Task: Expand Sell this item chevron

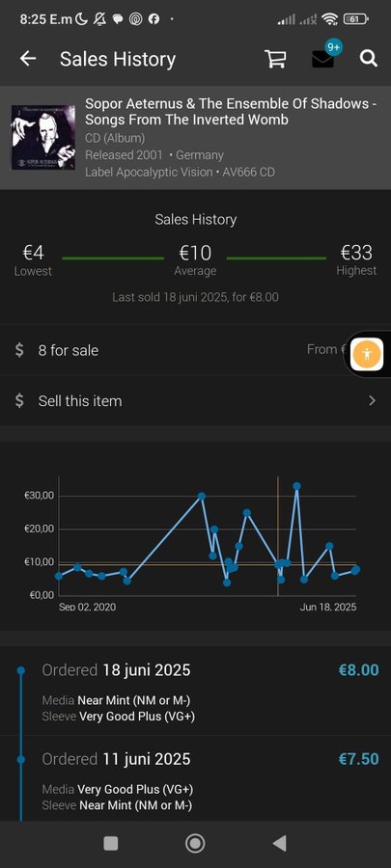Action: pos(372,401)
